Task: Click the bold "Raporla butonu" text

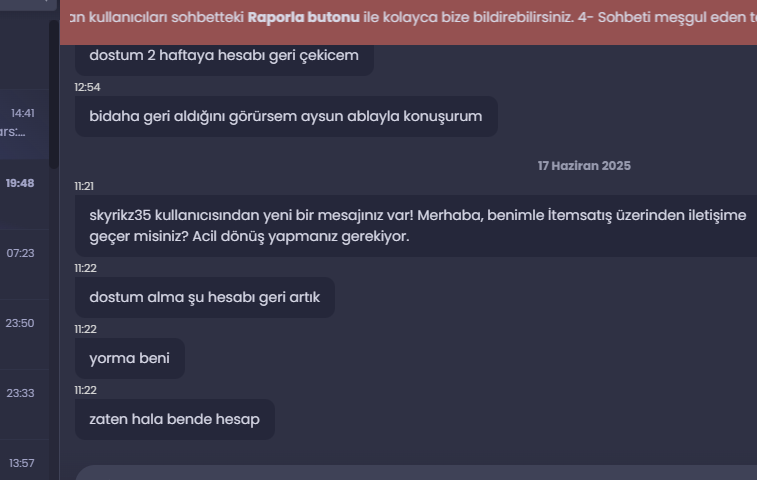Action: pyautogui.click(x=303, y=17)
